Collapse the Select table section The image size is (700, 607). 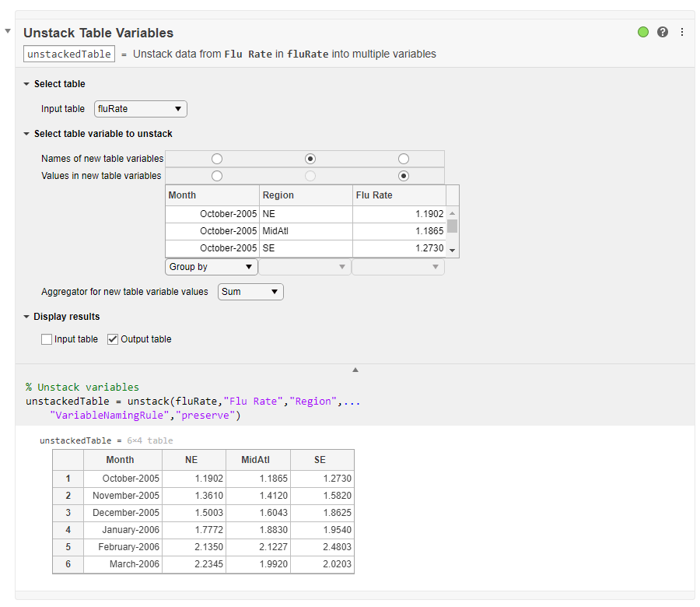pos(25,83)
